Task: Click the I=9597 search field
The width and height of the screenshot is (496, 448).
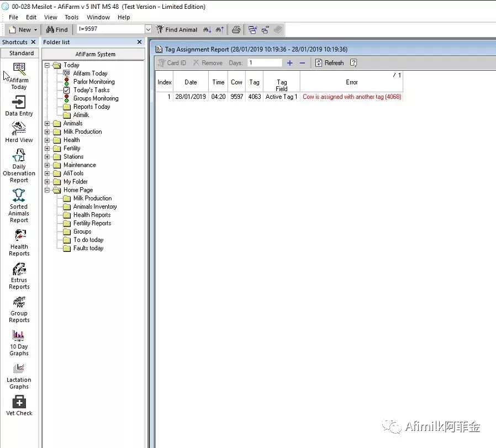Action: (x=110, y=29)
